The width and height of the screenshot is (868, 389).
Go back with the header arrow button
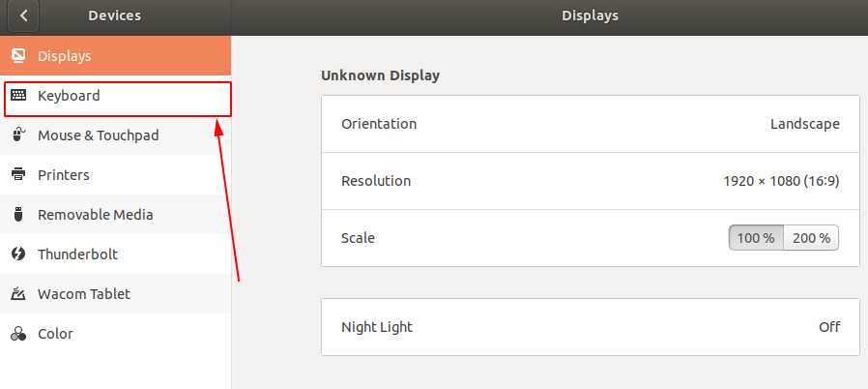pos(23,15)
